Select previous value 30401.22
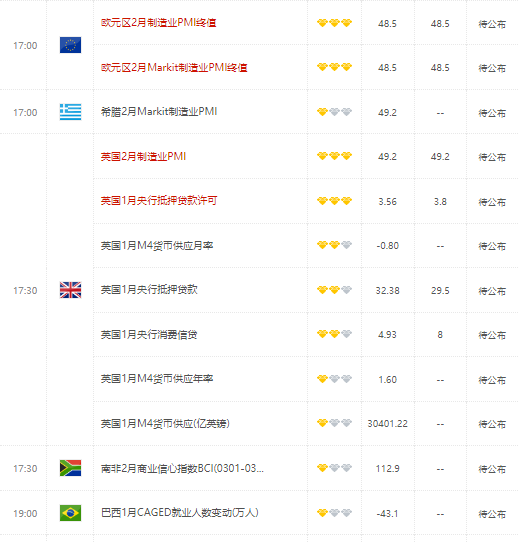518x542 pixels. 387,424
